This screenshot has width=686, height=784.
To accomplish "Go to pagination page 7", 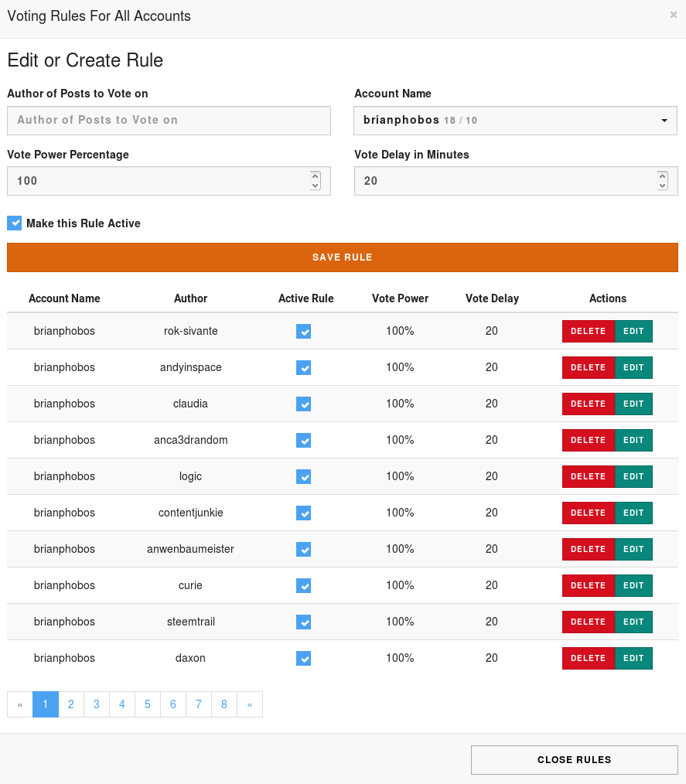I will tap(199, 704).
